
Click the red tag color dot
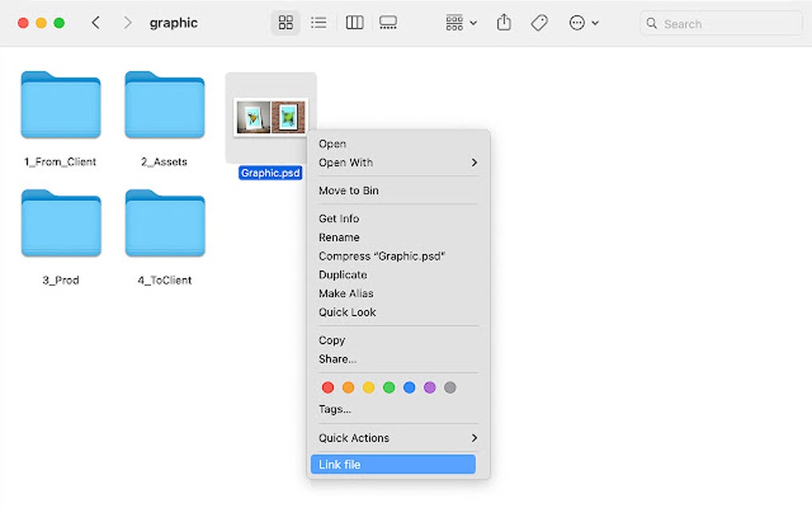click(327, 388)
